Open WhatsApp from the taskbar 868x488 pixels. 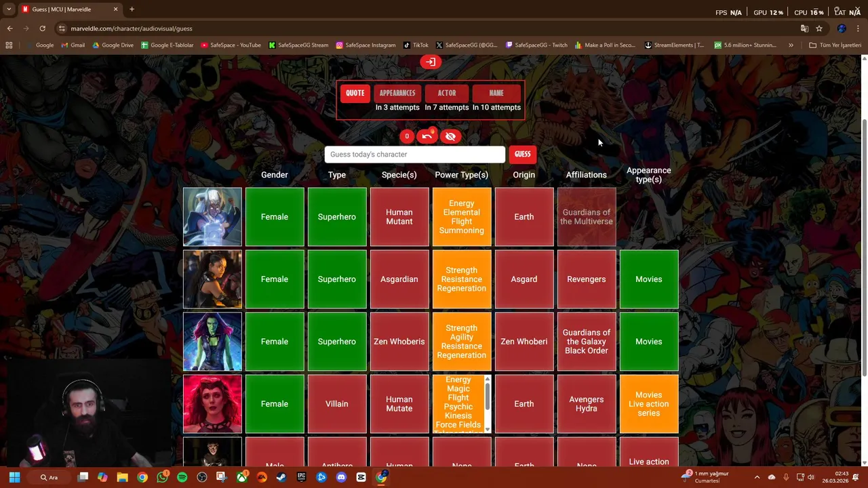tap(162, 477)
